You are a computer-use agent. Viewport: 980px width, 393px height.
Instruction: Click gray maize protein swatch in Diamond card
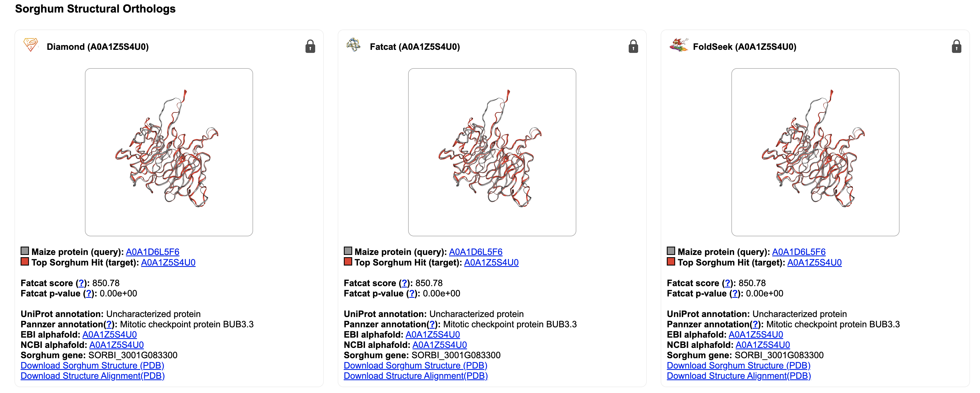click(25, 251)
